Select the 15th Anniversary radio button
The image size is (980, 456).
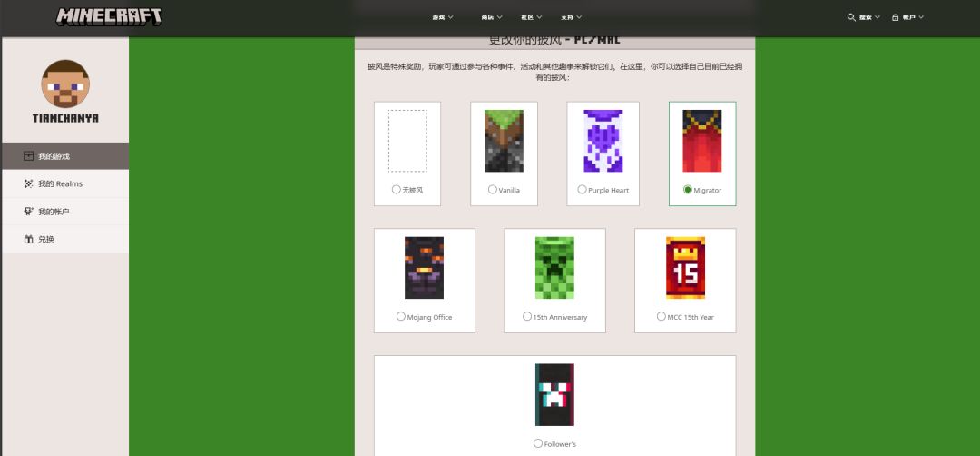527,316
